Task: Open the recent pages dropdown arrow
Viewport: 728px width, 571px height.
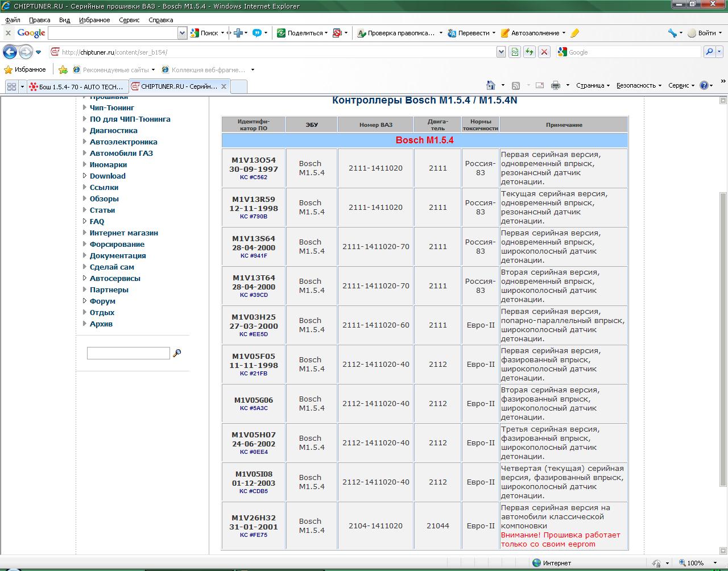Action: pos(38,52)
